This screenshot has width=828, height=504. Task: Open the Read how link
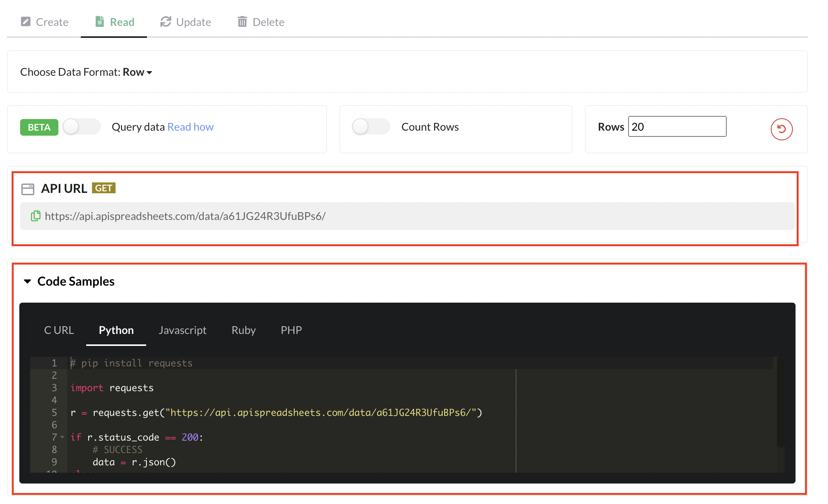point(191,127)
